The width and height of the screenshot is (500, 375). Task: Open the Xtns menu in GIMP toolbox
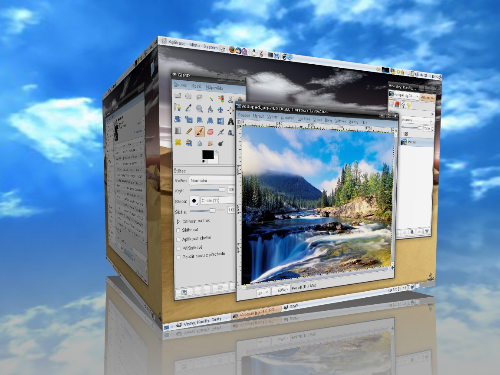(196, 86)
